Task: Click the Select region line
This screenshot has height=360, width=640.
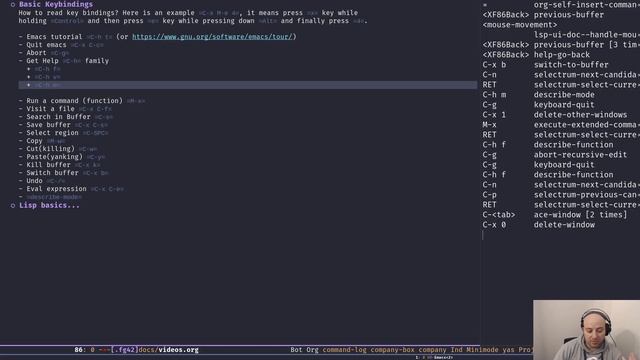Action: click(x=63, y=133)
